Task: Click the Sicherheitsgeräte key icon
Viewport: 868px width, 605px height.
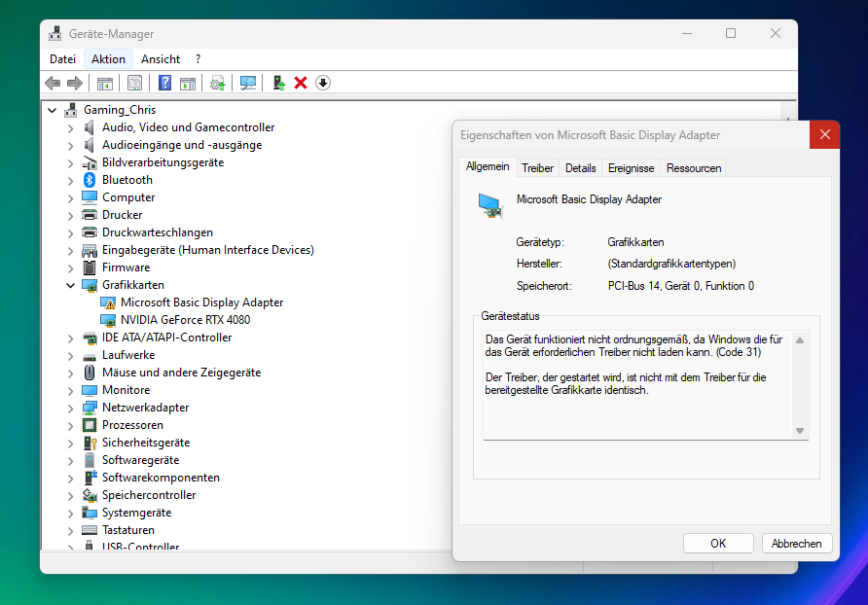Action: [90, 443]
